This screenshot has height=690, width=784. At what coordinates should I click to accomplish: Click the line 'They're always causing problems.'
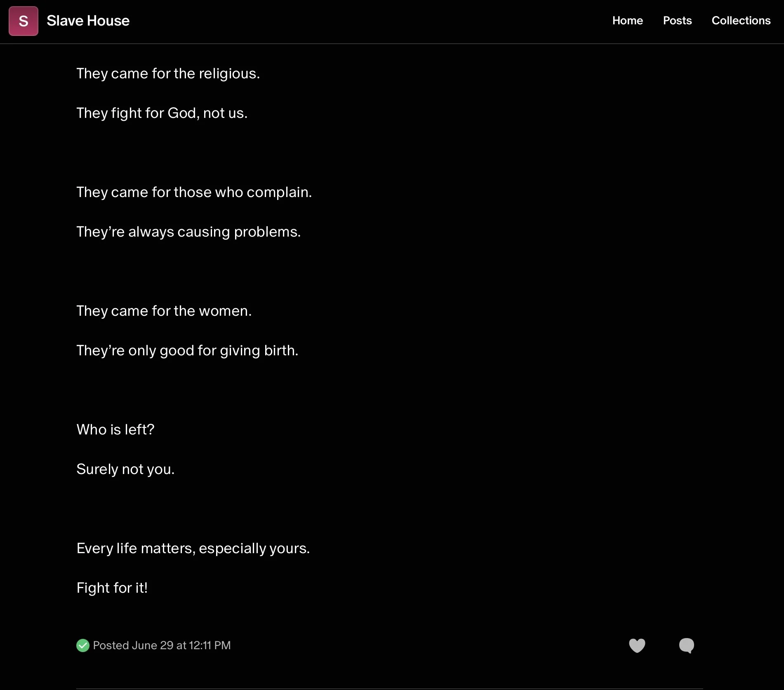(188, 232)
